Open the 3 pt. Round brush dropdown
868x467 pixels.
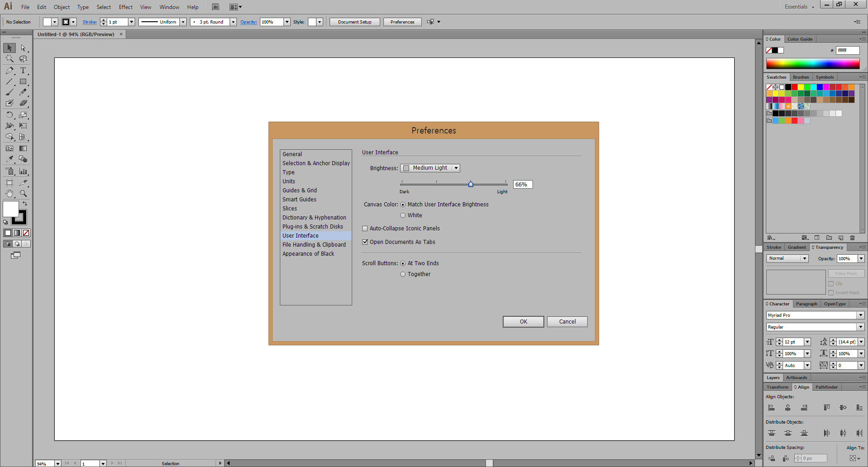tap(233, 22)
